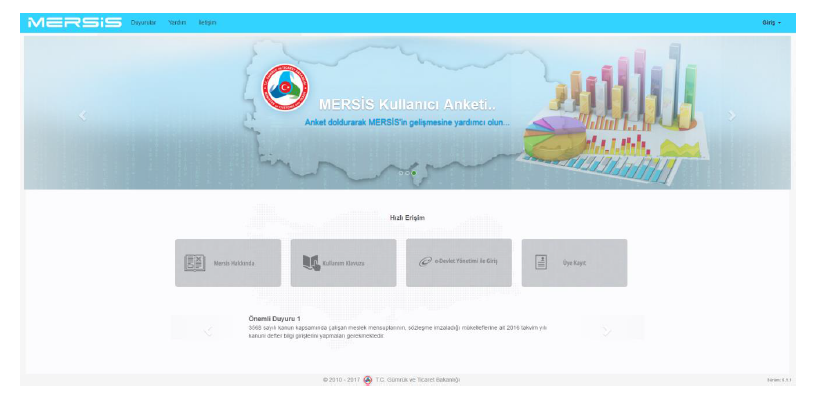
Task: Click the manual icon on Kullanım Kılavuzu
Action: [x=311, y=263]
